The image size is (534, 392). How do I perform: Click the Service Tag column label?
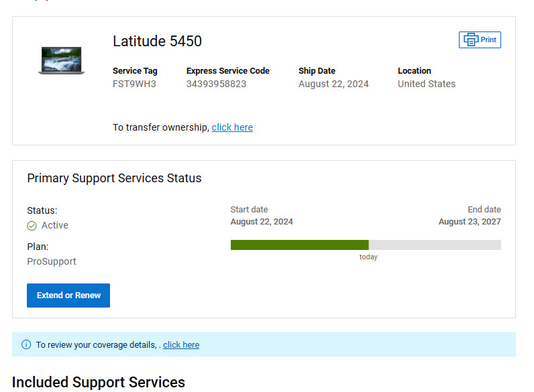135,71
